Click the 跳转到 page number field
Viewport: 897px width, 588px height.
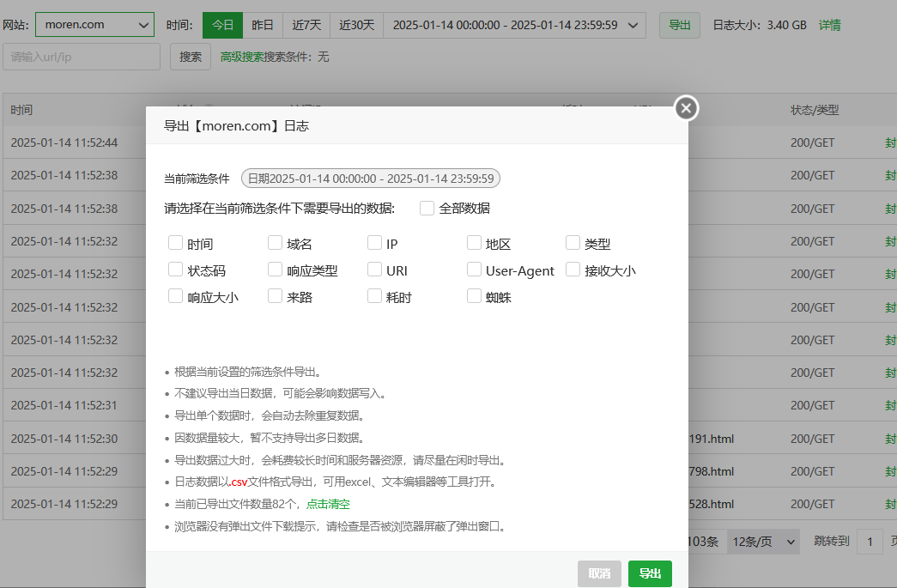[870, 542]
